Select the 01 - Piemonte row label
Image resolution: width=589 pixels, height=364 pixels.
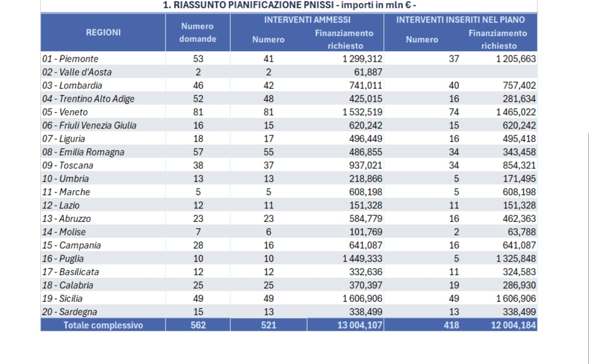pos(70,59)
